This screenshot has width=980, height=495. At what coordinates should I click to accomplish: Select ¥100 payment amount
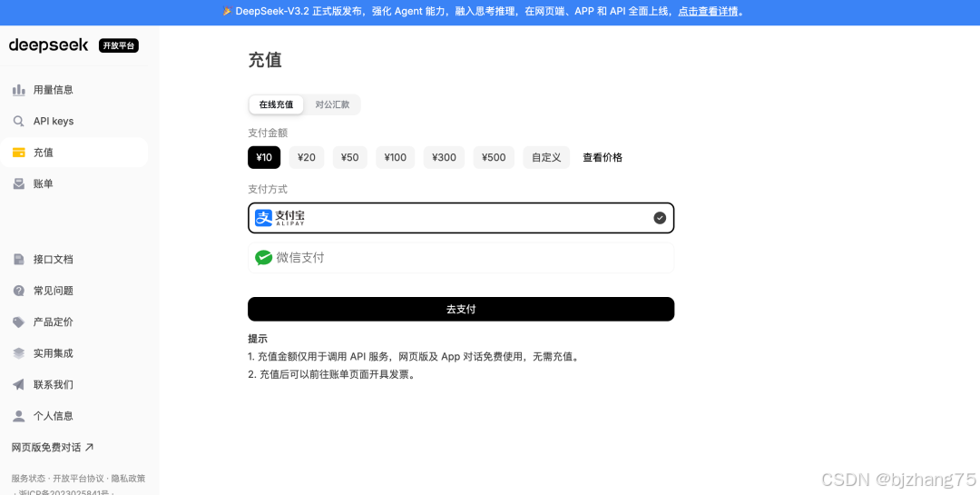(x=395, y=157)
